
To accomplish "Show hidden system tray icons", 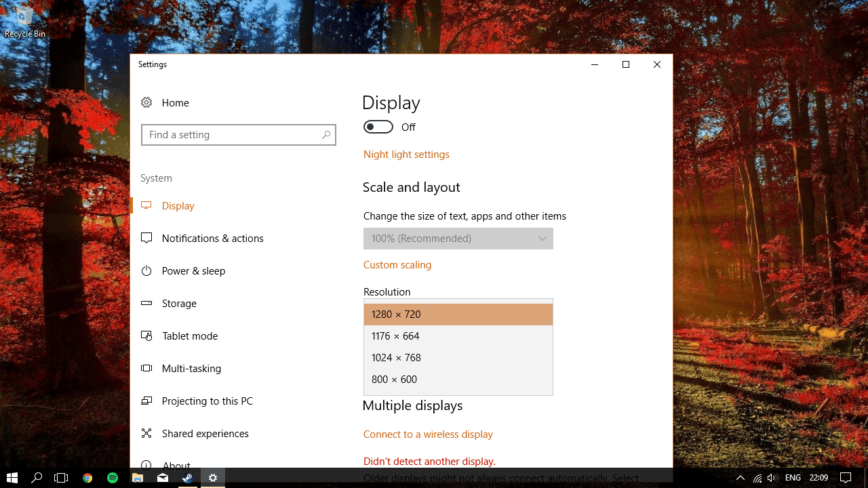I will 741,478.
